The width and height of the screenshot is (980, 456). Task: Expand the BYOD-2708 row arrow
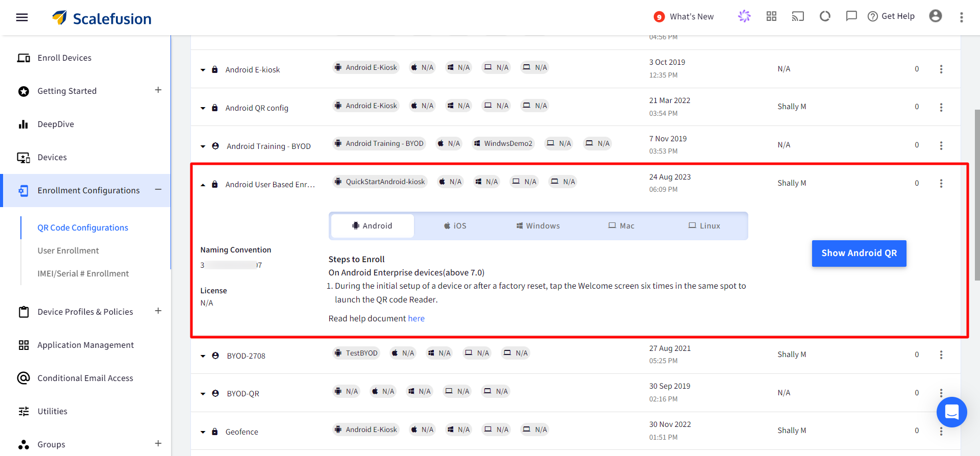click(203, 356)
